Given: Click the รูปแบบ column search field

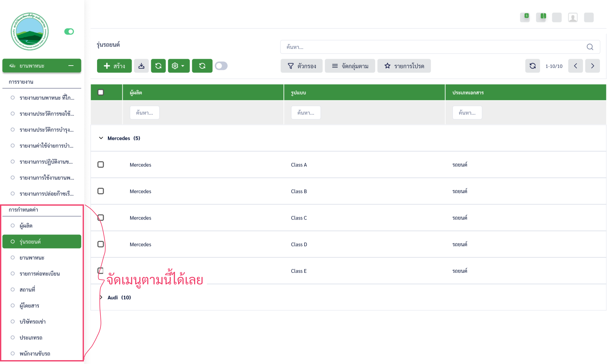Looking at the screenshot, I should tap(306, 113).
